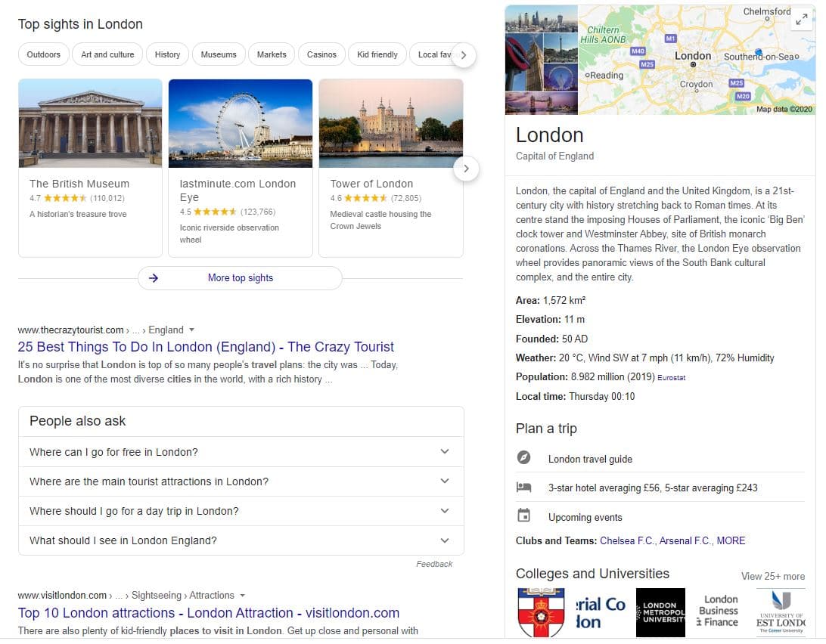The height and width of the screenshot is (644, 826).
Task: Expand the map with the fullscreen arrows icon
Action: [x=802, y=20]
